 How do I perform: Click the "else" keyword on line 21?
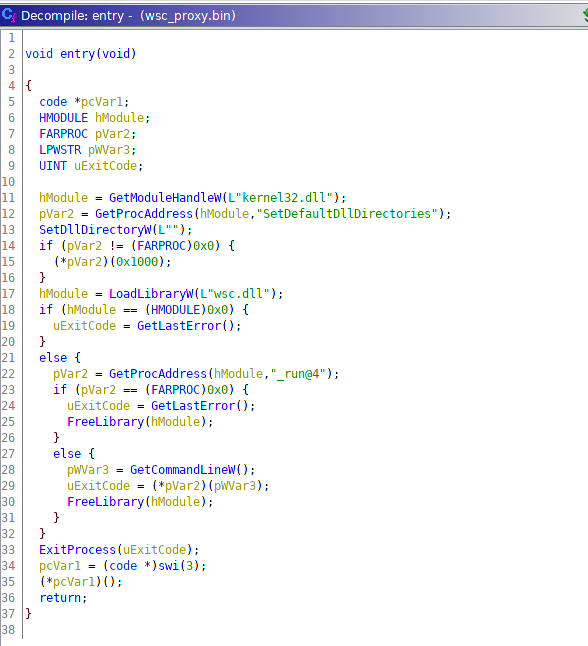pos(53,358)
